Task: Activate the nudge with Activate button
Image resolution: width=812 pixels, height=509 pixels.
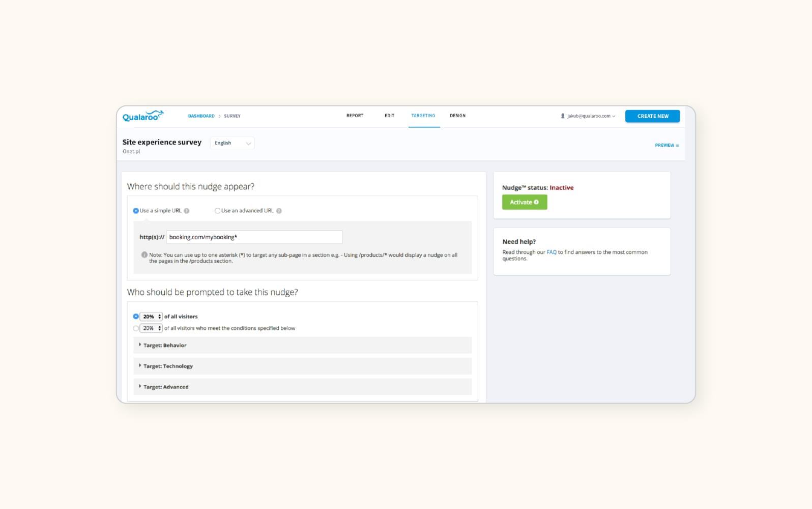Action: (x=525, y=202)
